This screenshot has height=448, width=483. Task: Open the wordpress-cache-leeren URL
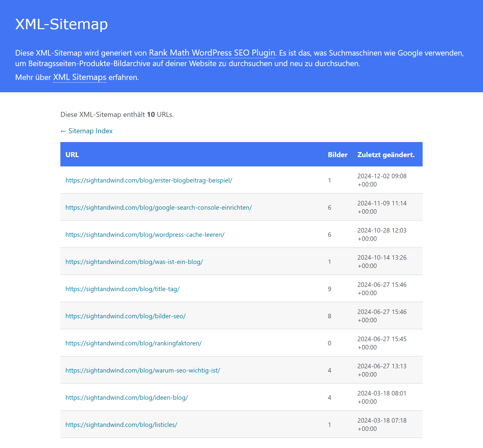pos(145,235)
